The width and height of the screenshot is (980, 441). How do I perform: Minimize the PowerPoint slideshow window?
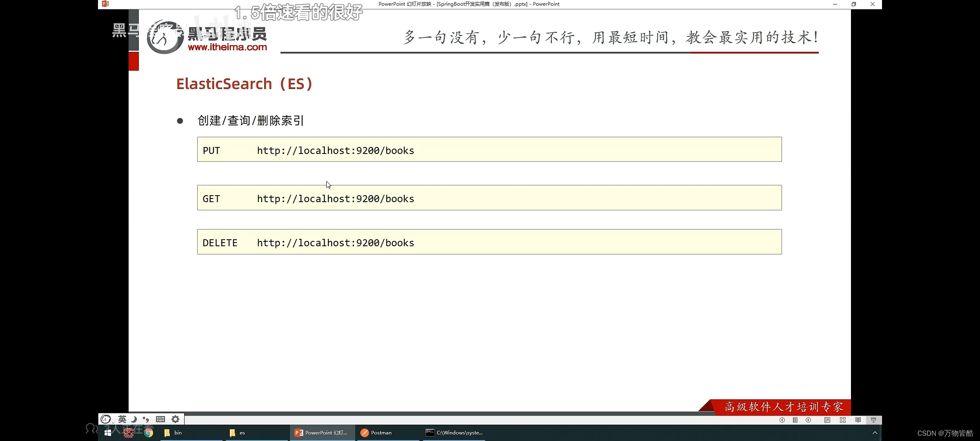(835, 4)
